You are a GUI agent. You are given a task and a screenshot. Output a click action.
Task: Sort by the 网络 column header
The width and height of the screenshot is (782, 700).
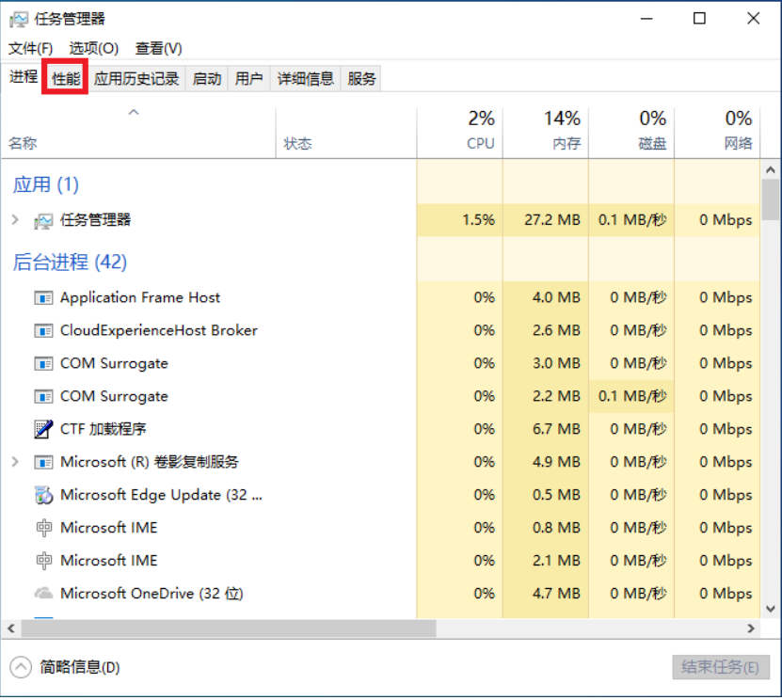717,133
